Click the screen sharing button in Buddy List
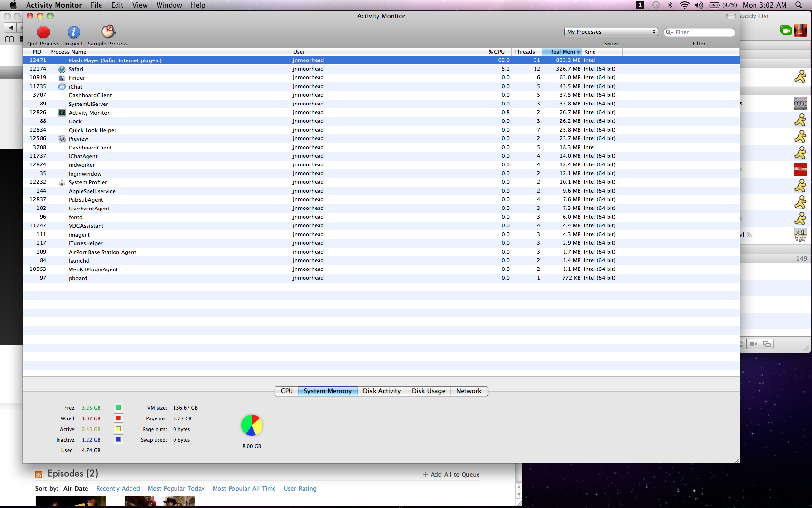This screenshot has width=812, height=508. pyautogui.click(x=767, y=344)
